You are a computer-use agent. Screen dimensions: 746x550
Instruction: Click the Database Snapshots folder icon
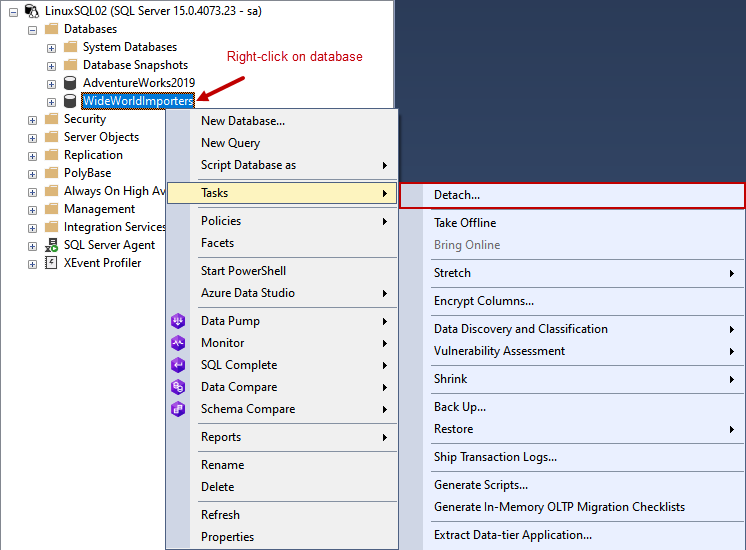pyautogui.click(x=70, y=65)
